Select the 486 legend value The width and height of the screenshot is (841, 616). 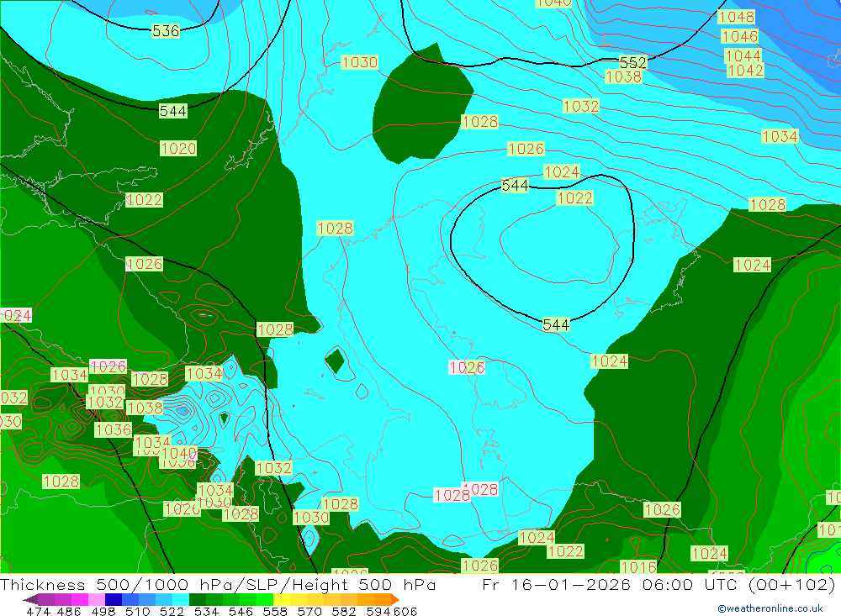click(69, 611)
